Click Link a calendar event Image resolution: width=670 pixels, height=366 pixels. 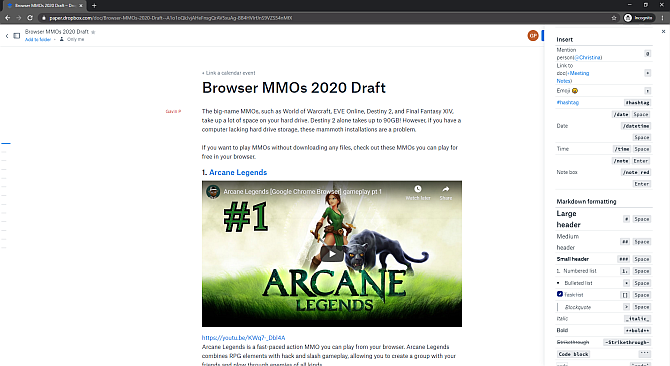pyautogui.click(x=229, y=73)
